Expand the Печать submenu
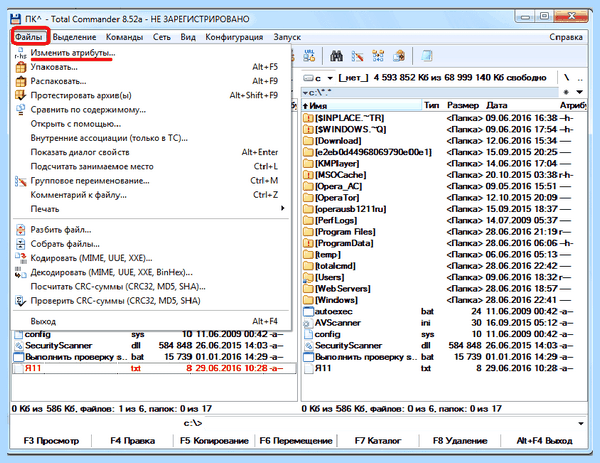The image size is (600, 463). (x=151, y=209)
